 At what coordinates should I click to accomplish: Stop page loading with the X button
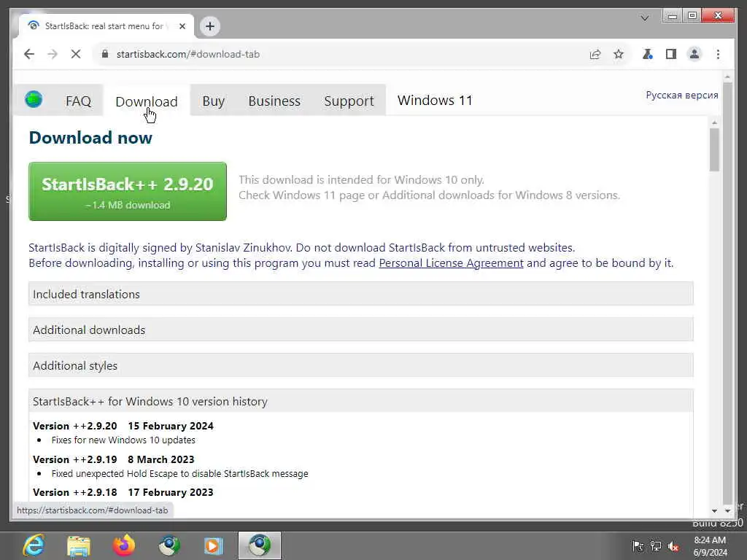(76, 54)
